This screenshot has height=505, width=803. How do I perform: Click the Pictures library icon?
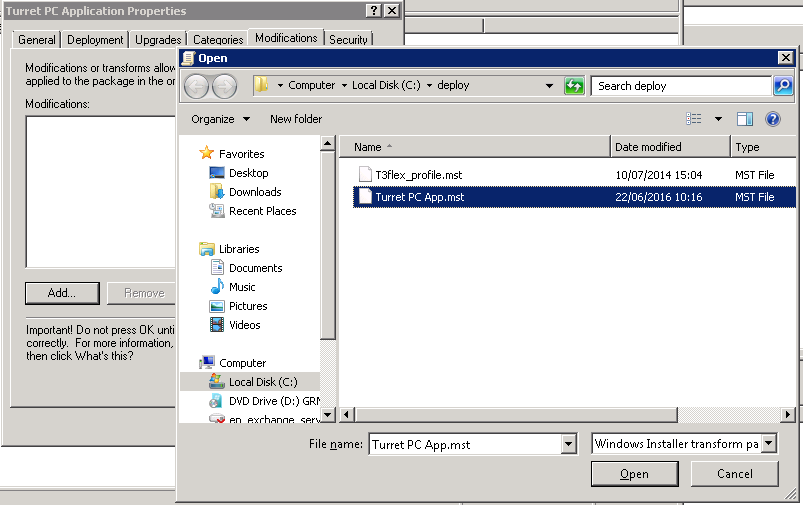(217, 306)
